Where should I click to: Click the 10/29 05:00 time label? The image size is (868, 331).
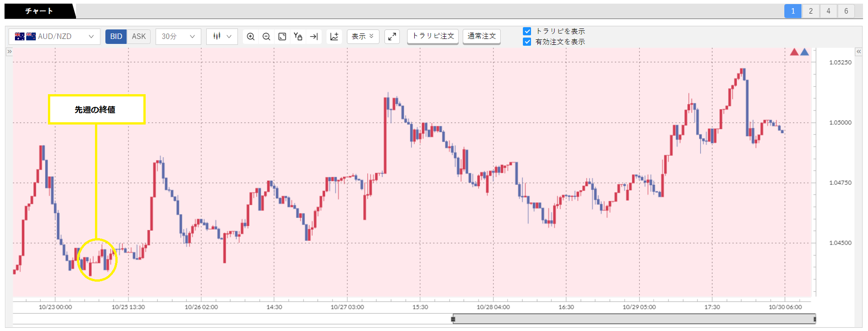coord(639,307)
